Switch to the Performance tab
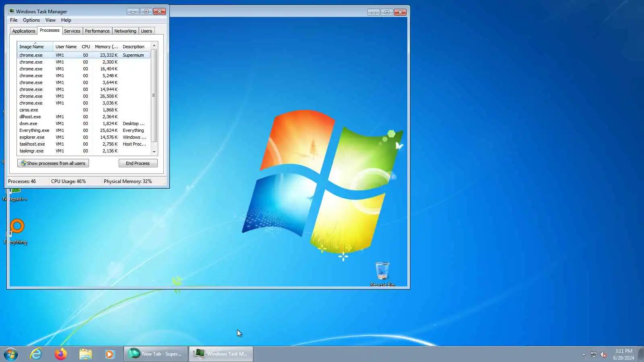 click(97, 31)
